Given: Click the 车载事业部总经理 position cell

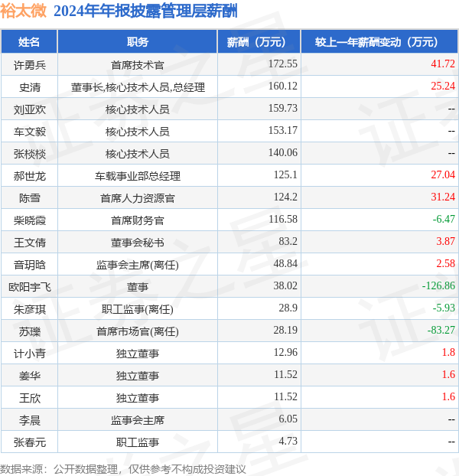Looking at the screenshot, I should (x=138, y=176).
